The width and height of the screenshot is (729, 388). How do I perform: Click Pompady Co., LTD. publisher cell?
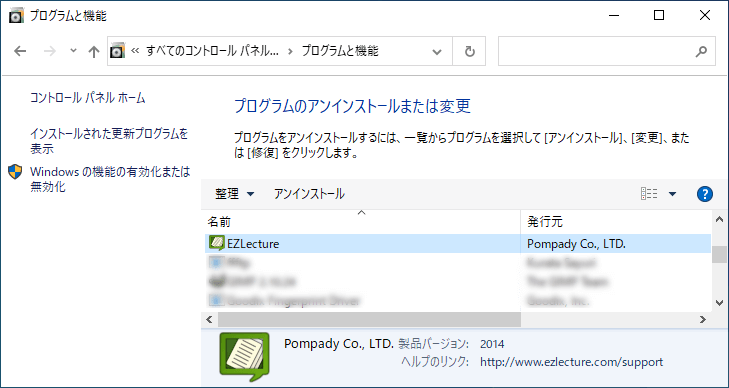(576, 243)
